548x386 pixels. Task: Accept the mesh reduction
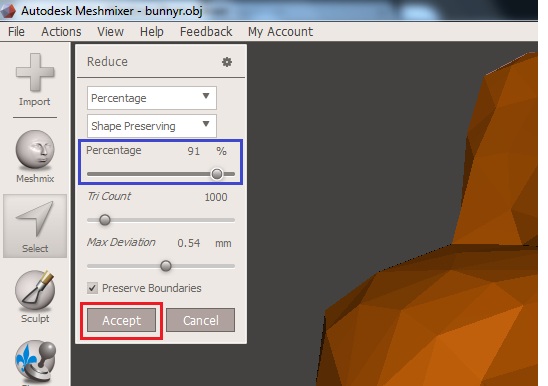[x=121, y=320]
